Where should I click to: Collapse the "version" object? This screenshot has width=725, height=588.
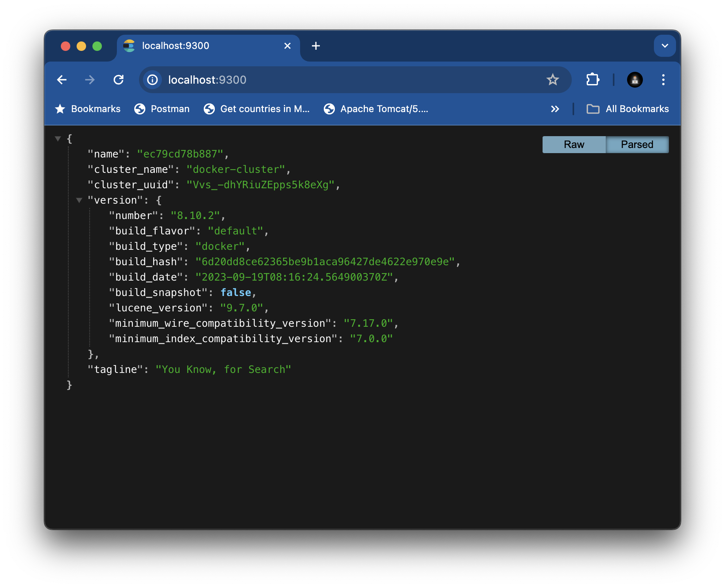point(79,200)
